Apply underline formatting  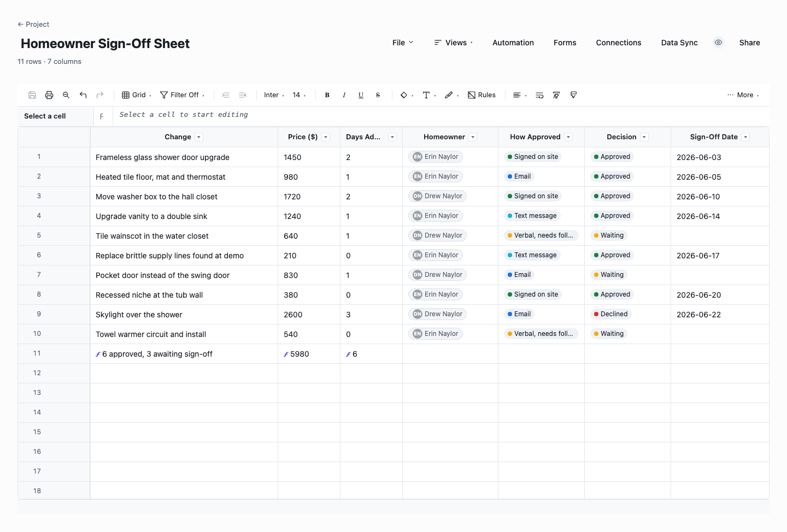(x=361, y=95)
